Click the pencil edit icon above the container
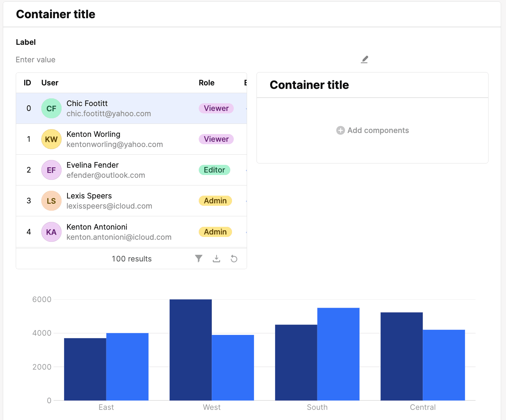This screenshot has width=506, height=420. pos(364,59)
